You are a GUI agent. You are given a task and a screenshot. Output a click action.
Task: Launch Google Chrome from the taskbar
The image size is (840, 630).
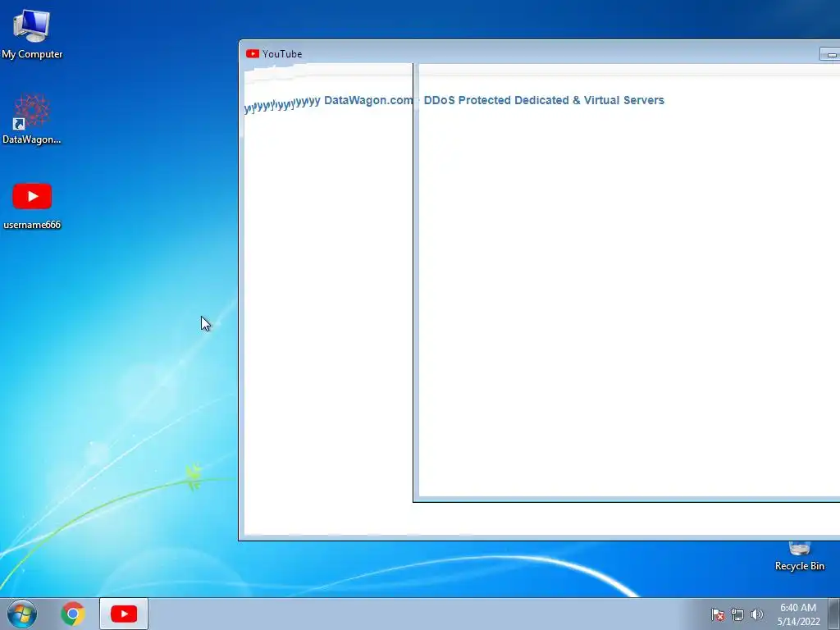pos(73,614)
